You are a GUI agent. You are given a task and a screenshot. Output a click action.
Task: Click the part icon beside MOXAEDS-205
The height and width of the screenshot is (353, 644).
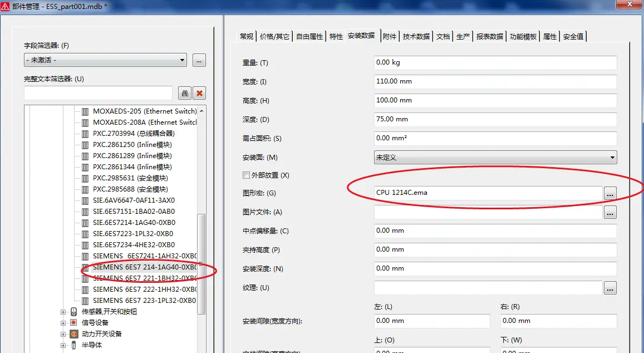(x=85, y=111)
